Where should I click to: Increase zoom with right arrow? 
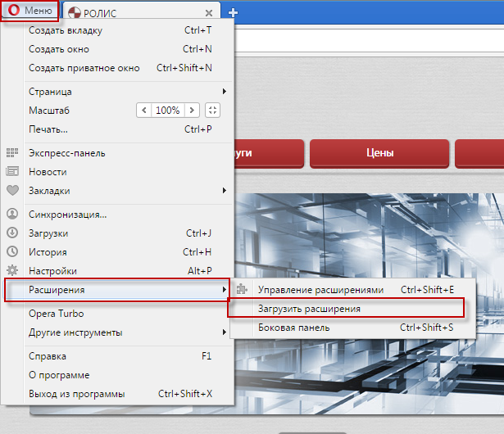click(192, 111)
